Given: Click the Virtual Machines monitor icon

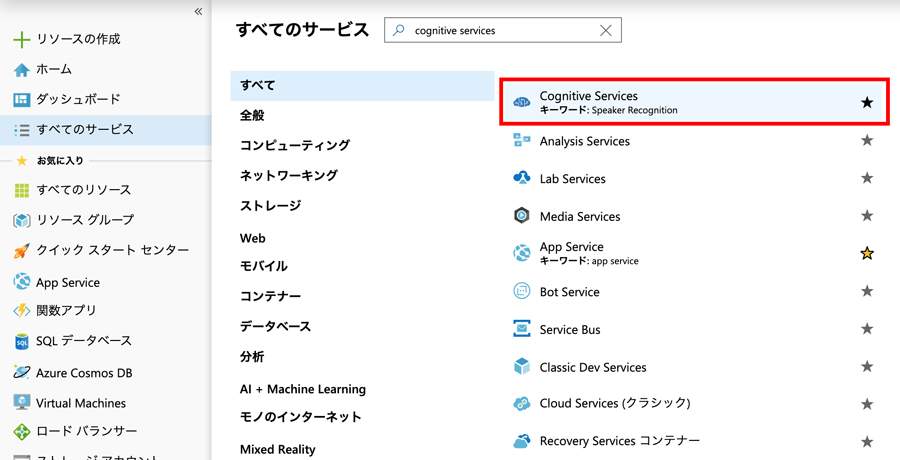Looking at the screenshot, I should pyautogui.click(x=21, y=402).
